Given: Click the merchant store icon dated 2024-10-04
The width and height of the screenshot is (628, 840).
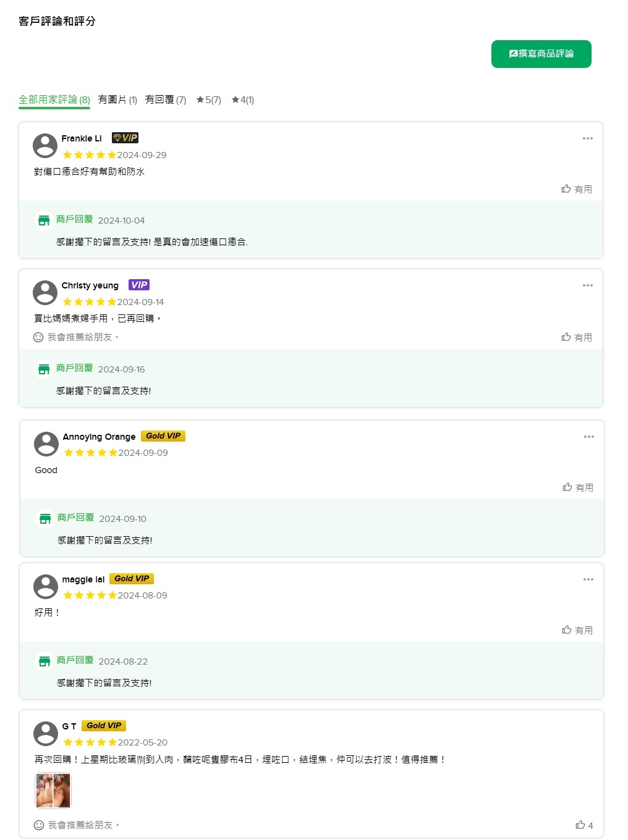Looking at the screenshot, I should click(x=44, y=220).
